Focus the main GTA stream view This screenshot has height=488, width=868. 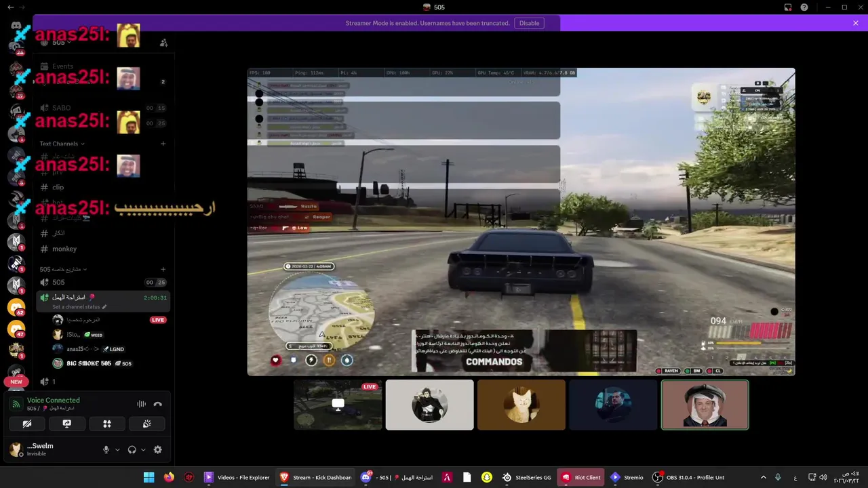tap(521, 222)
